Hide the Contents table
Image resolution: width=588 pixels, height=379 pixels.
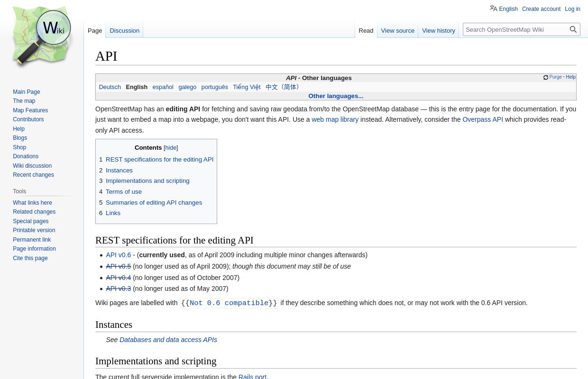(x=171, y=148)
